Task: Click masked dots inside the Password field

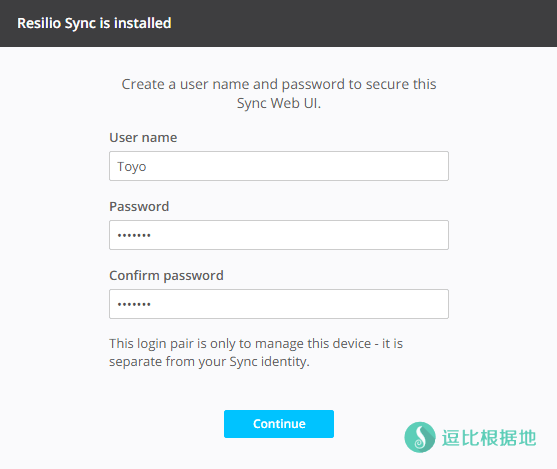Action: 134,235
